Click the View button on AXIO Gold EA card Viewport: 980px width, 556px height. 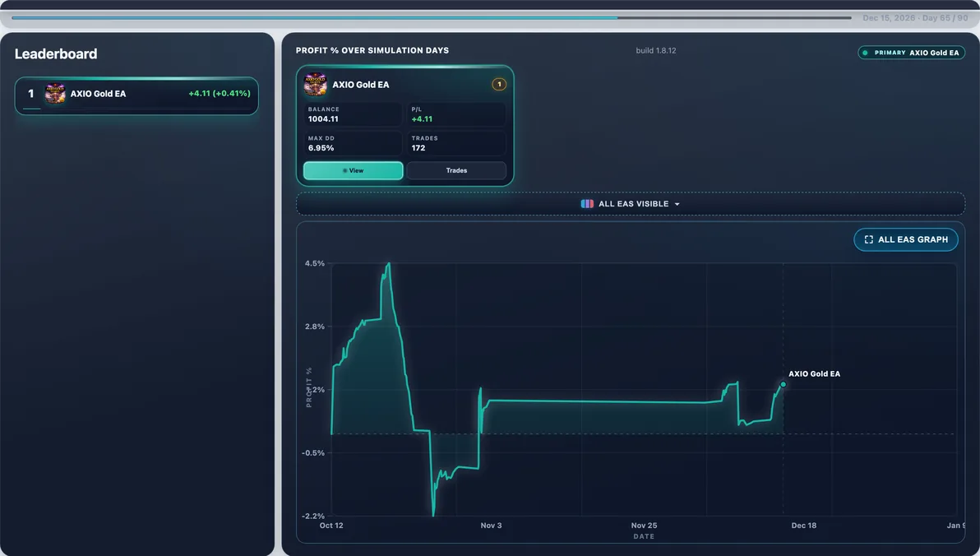point(354,170)
